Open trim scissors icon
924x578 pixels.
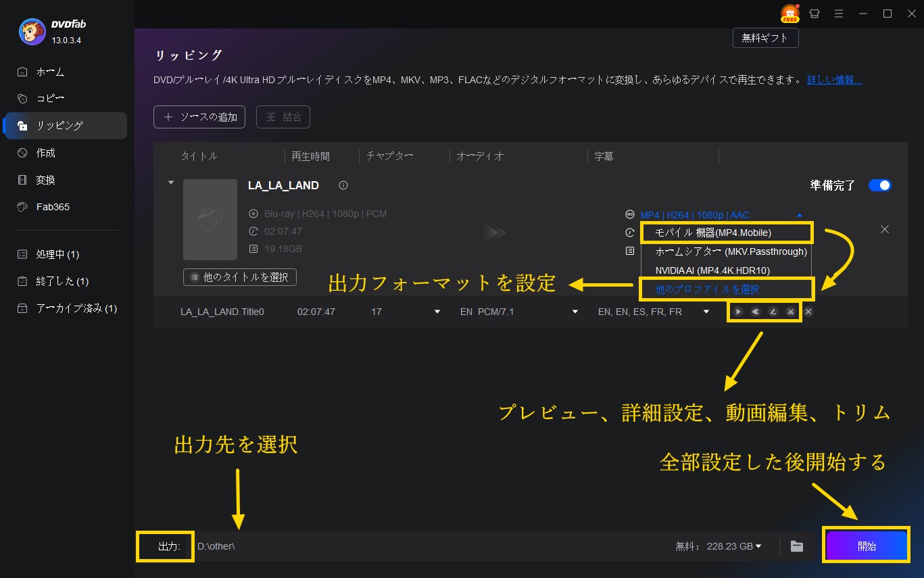pyautogui.click(x=789, y=312)
